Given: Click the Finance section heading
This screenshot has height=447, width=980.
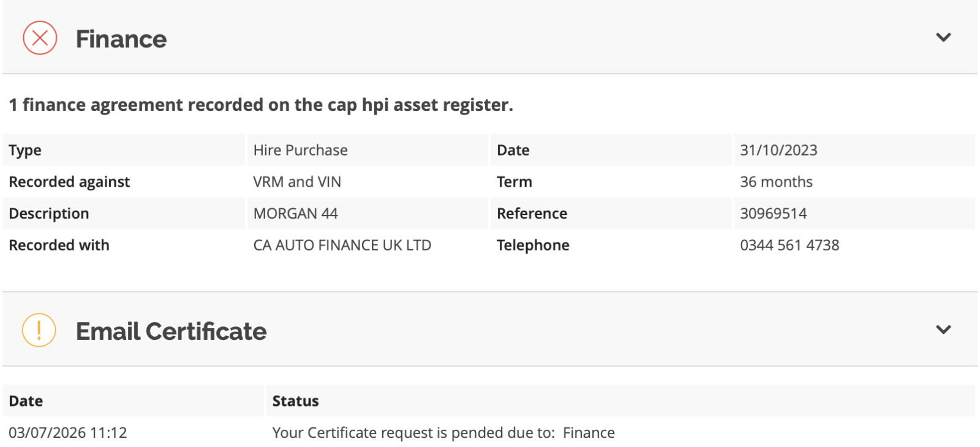Looking at the screenshot, I should click(121, 39).
